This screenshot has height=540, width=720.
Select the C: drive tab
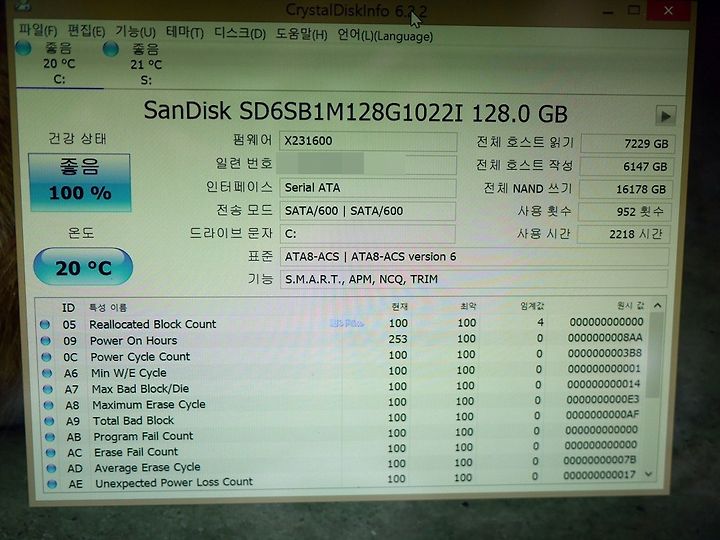[x=59, y=64]
